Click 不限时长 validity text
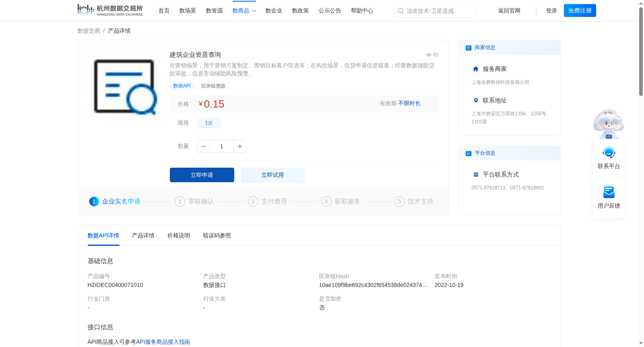Image resolution: width=644 pixels, height=347 pixels. [x=409, y=104]
